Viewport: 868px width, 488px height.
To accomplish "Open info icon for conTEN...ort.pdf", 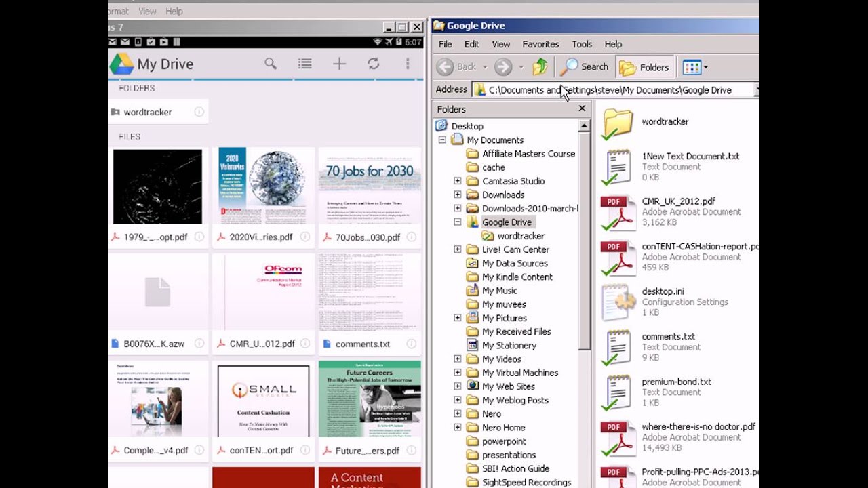I will (x=305, y=450).
